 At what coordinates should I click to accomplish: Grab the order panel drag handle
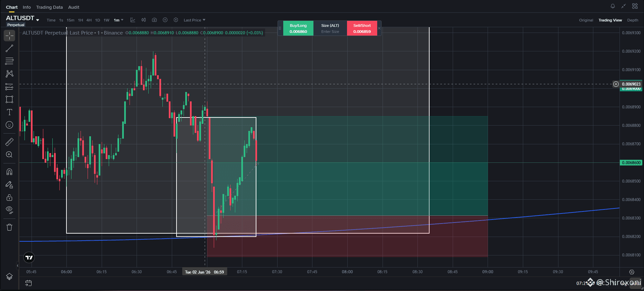(x=280, y=28)
